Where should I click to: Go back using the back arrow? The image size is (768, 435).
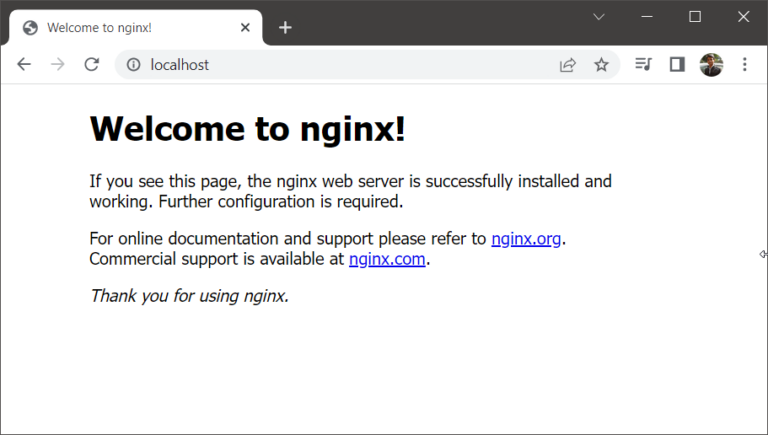tap(24, 65)
